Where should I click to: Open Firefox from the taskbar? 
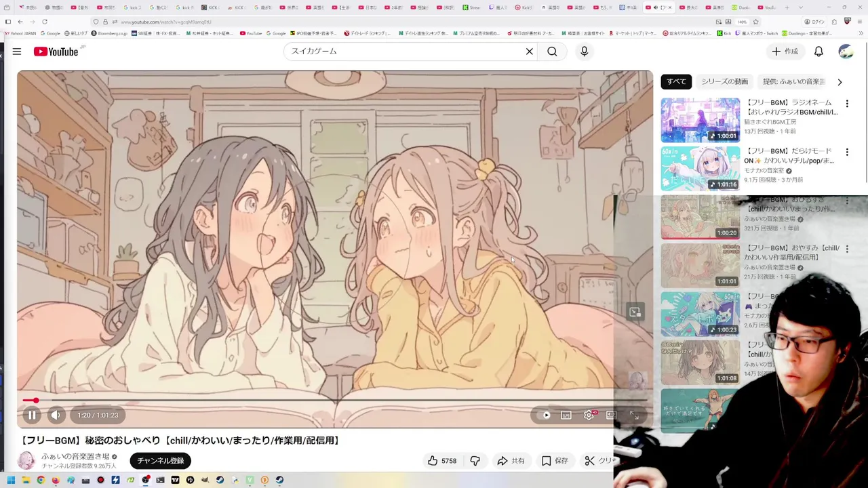(56, 481)
